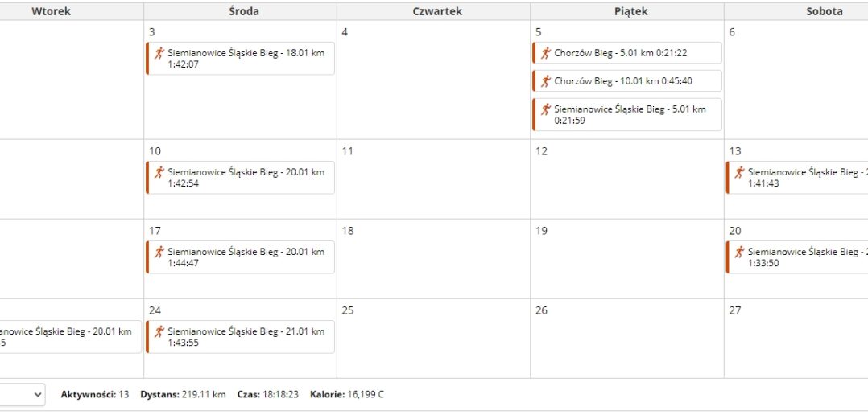This screenshot has height=415, width=868.
Task: Click the Środa column header
Action: (240, 11)
